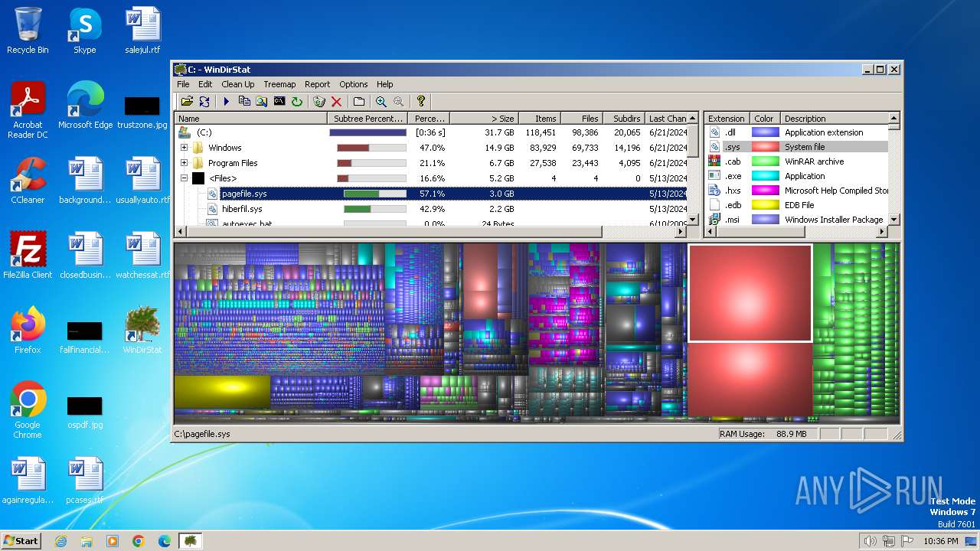The height and width of the screenshot is (551, 980).
Task: Select the Firefox desktop shortcut
Action: pos(28,331)
